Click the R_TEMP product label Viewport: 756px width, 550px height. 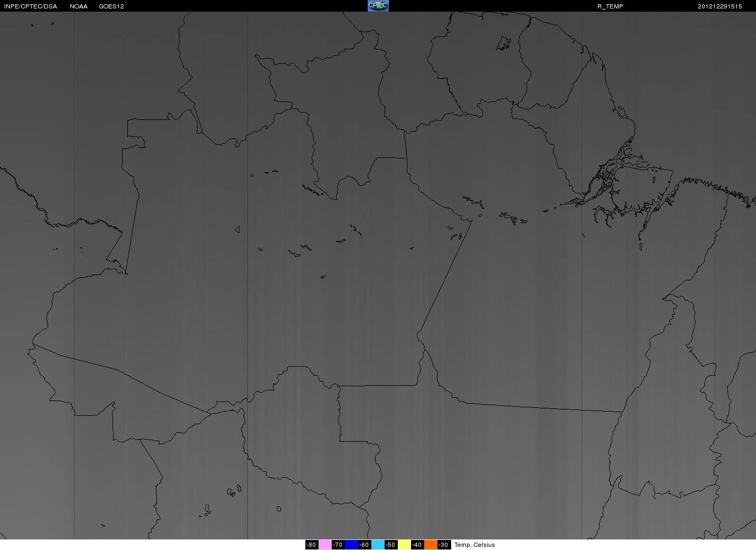[x=610, y=6]
